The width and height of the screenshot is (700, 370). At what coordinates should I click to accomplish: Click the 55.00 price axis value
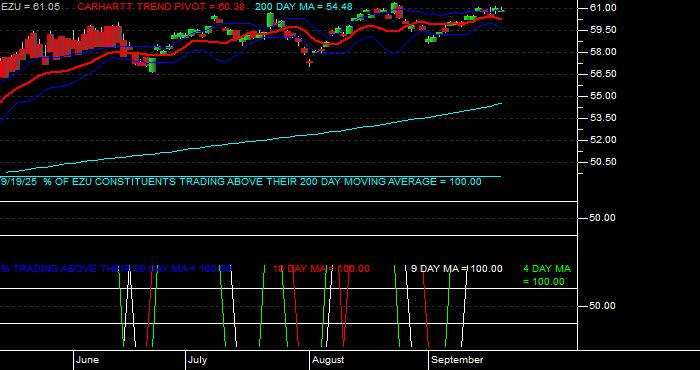(603, 96)
